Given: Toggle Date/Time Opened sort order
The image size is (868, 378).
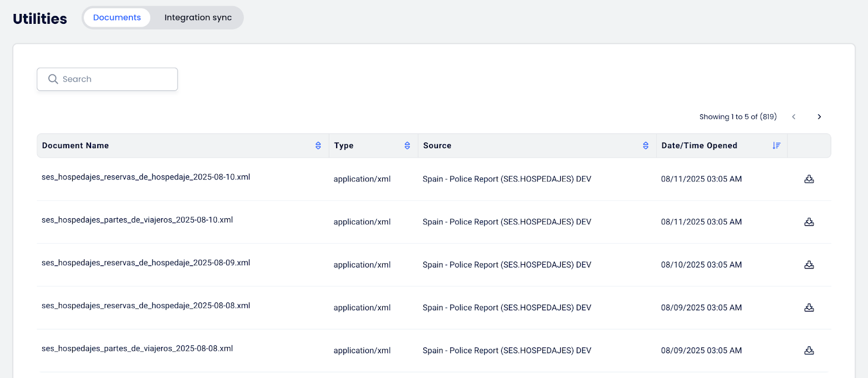Looking at the screenshot, I should pos(776,145).
